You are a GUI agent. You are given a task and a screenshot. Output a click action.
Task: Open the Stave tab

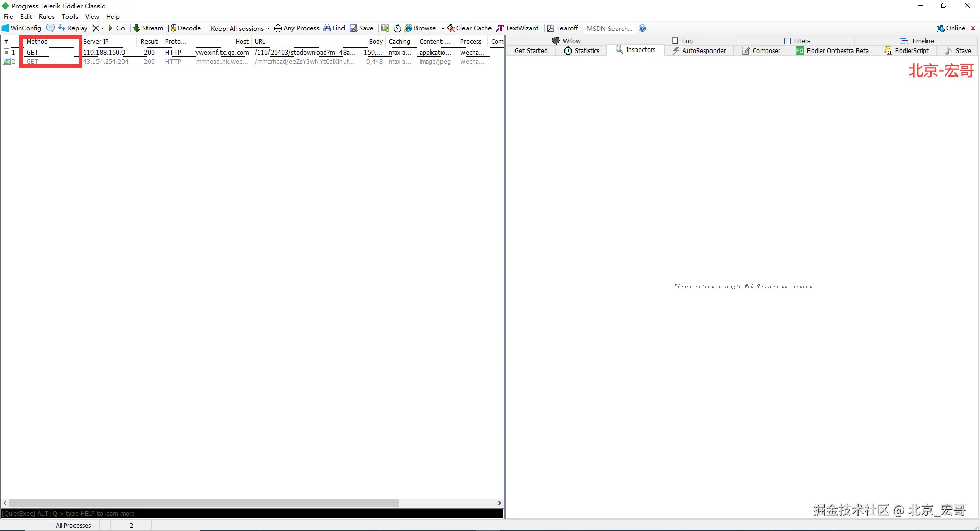pos(958,50)
